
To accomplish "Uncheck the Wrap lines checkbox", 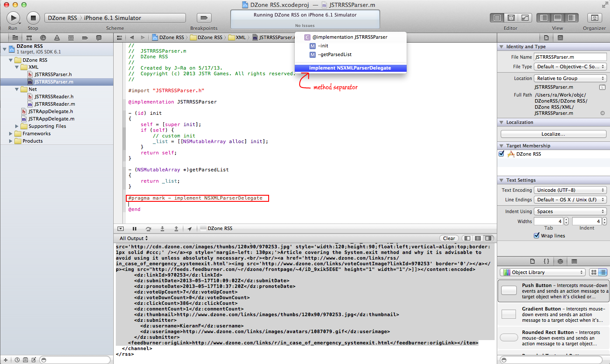I will 536,236.
